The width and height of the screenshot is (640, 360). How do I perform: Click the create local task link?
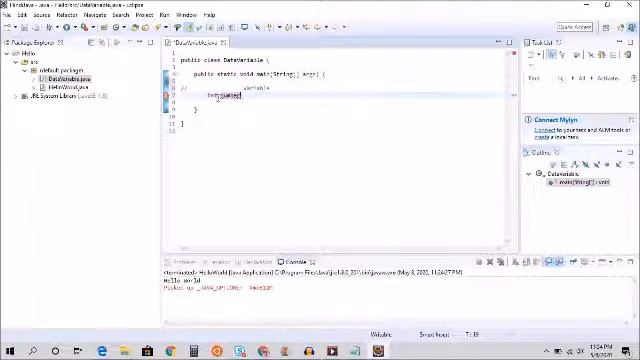[542, 138]
